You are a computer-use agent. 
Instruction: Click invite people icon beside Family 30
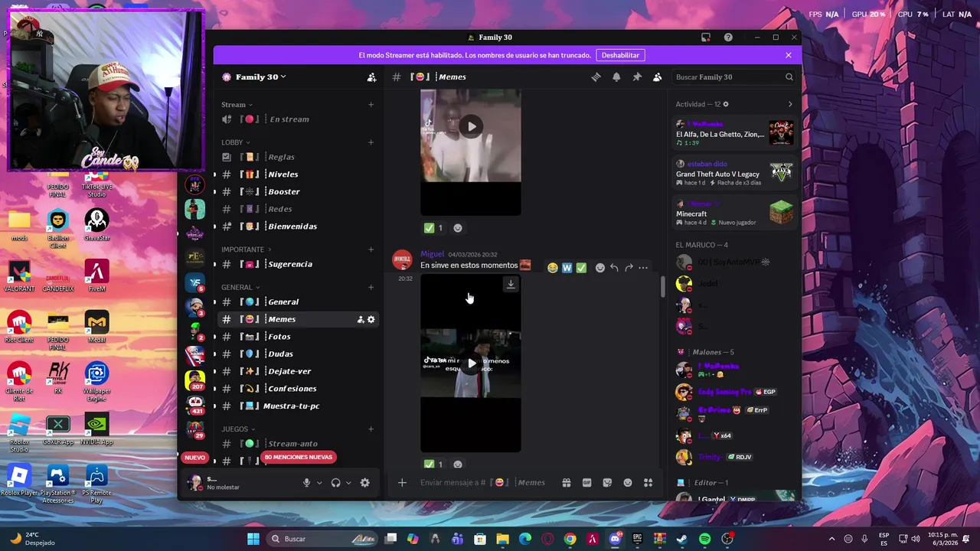click(371, 77)
